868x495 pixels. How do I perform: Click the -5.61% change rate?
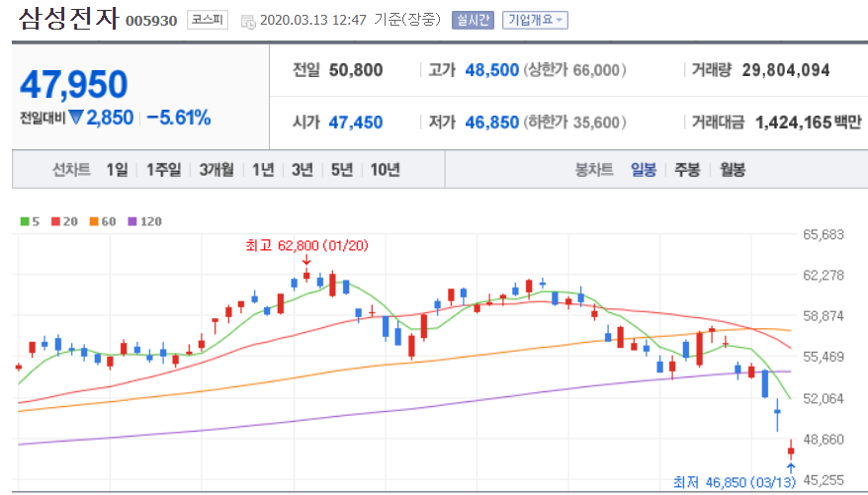click(x=179, y=118)
